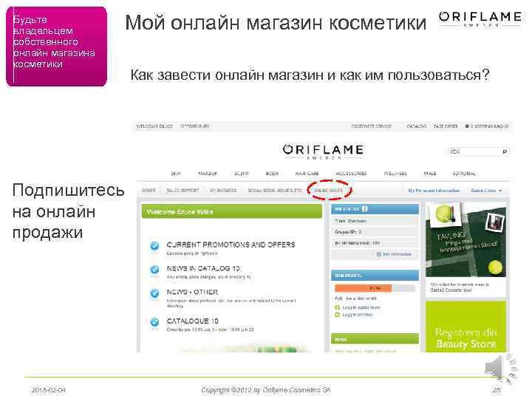The image size is (532, 399).
Task: Click the 'Copyright ©2012 by Oriflame Cosmetics SA' footer
Action: tap(266, 390)
